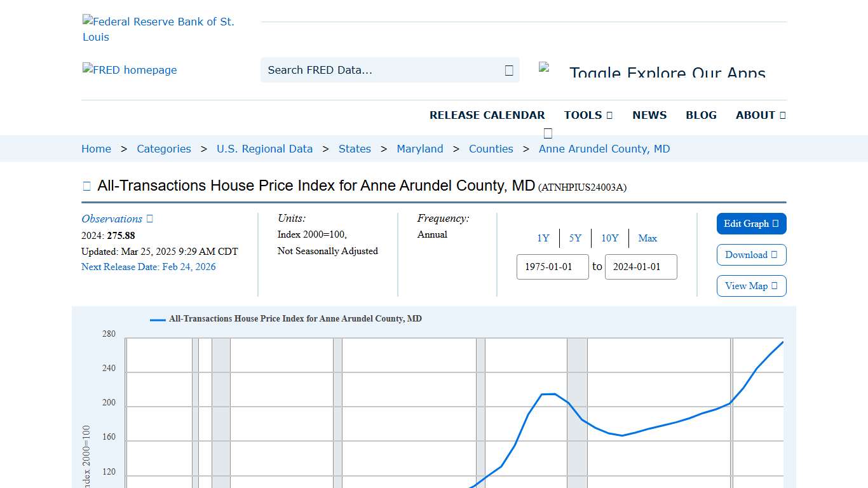
Task: Click the View Map button
Action: (751, 286)
